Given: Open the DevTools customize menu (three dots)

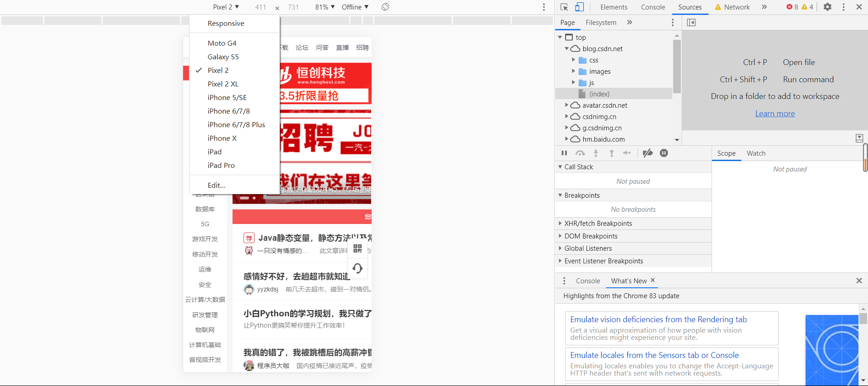Looking at the screenshot, I should click(844, 7).
